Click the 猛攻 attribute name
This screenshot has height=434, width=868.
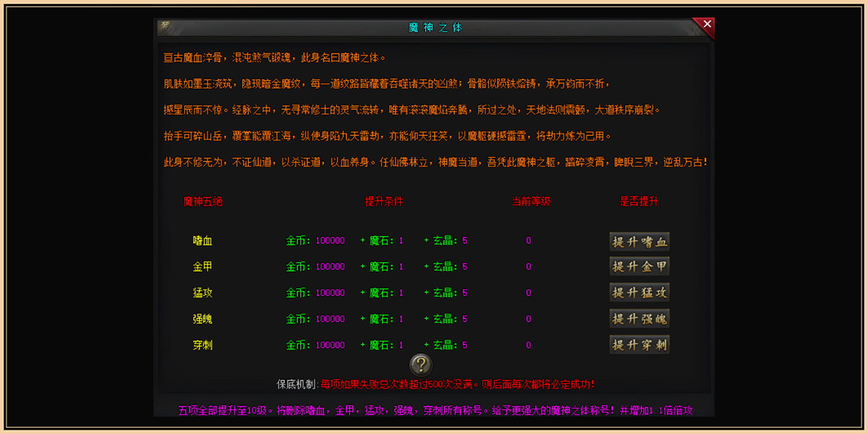[203, 293]
